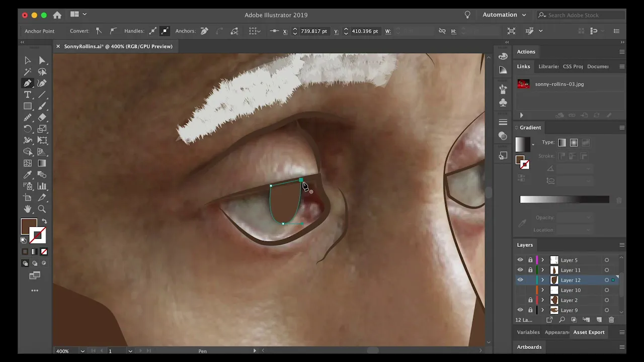Click X coordinate input field
644x362 pixels.
314,31
